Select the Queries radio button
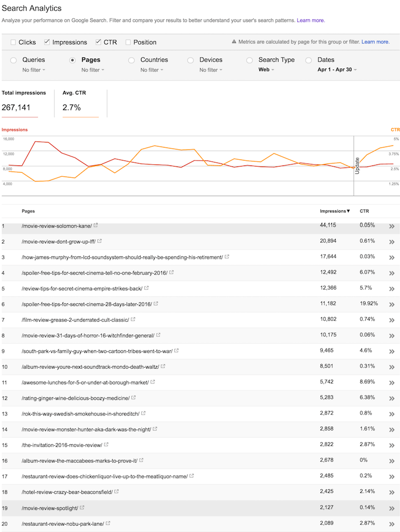This screenshot has width=400, height=532. coord(13,59)
